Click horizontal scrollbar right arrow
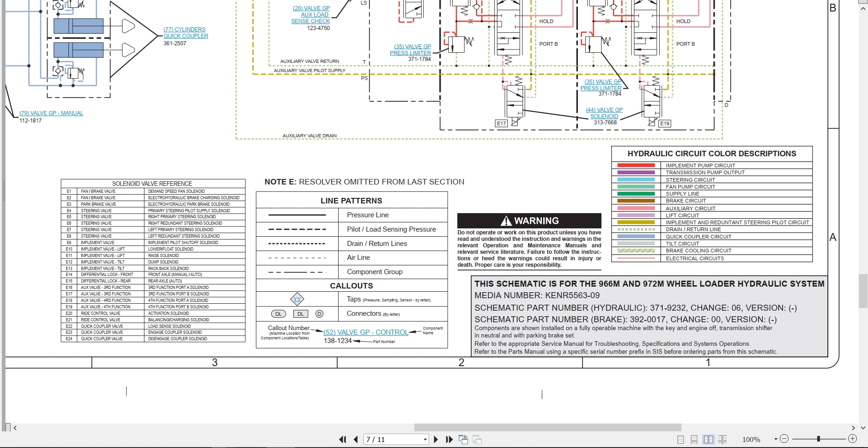868x448 pixels. pos(853,428)
